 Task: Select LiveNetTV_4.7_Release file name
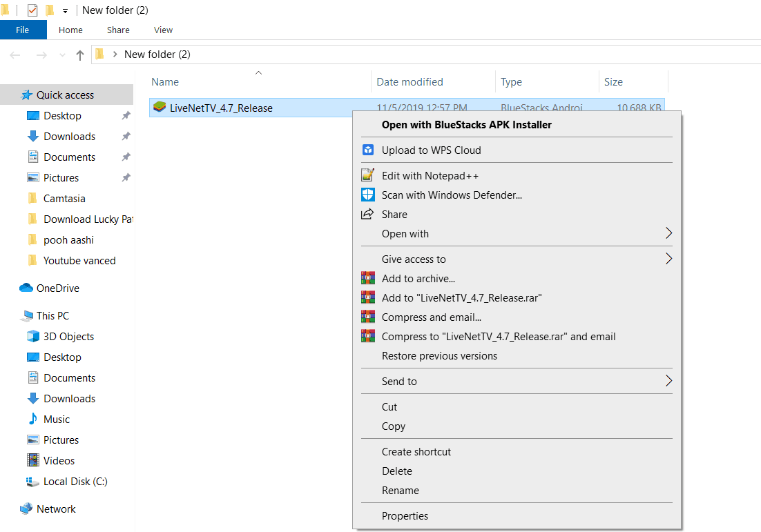pyautogui.click(x=221, y=108)
